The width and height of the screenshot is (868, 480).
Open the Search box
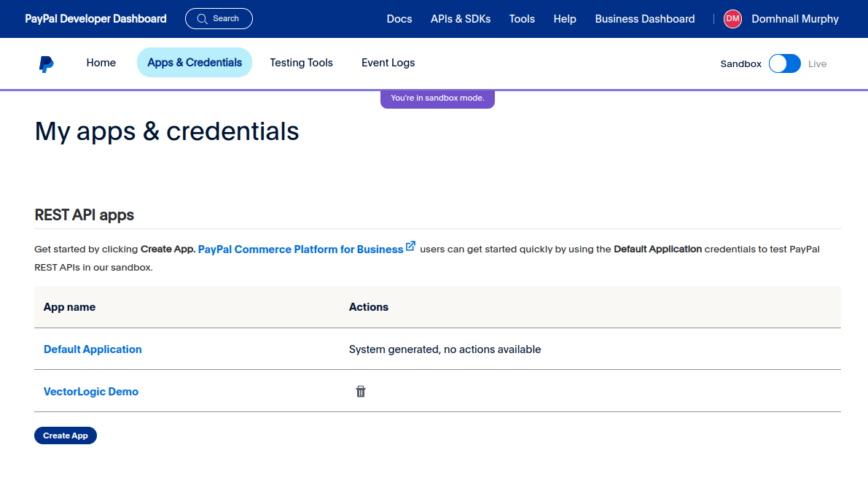click(x=219, y=19)
